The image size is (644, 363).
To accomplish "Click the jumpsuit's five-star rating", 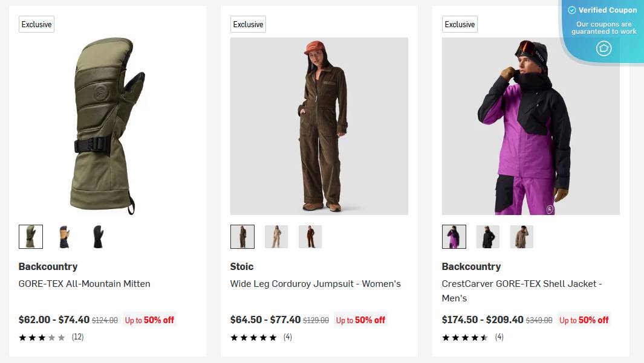I will point(253,337).
